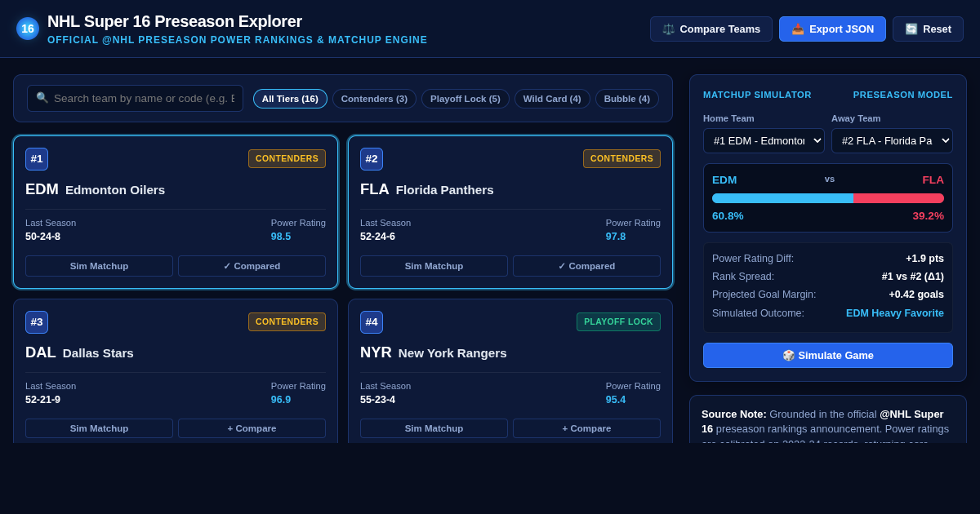Image resolution: width=980 pixels, height=514 pixels.
Task: Open the Away Team dropdown
Action: click(892, 140)
